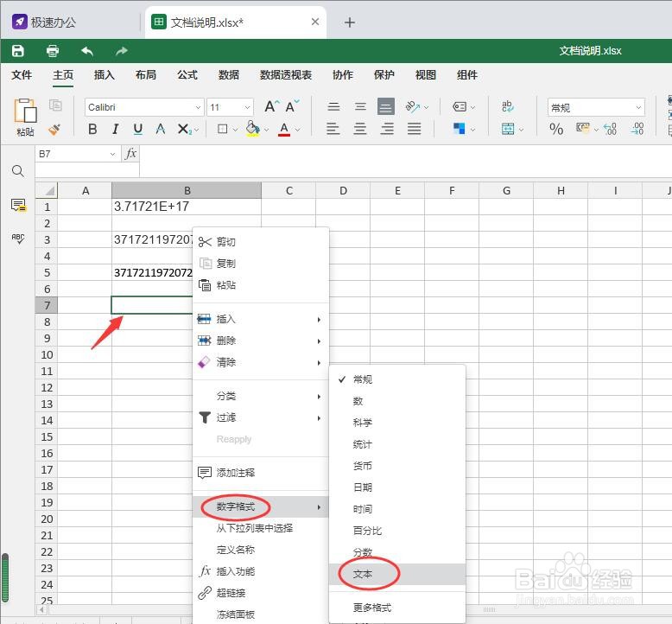
Task: Click the currency/accounting format icon
Action: tap(582, 128)
